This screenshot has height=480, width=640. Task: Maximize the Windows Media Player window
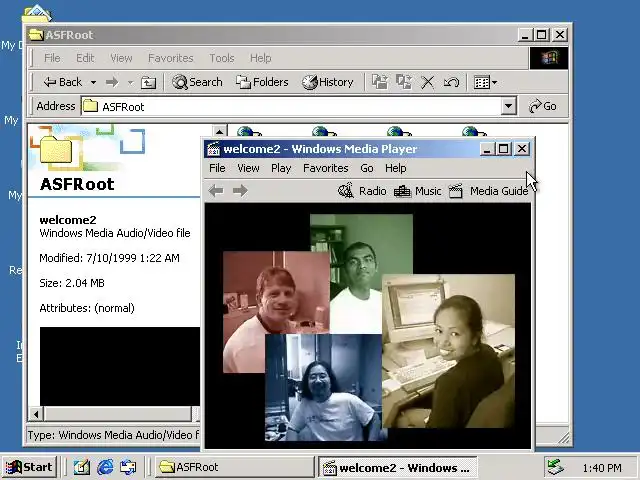tap(504, 149)
